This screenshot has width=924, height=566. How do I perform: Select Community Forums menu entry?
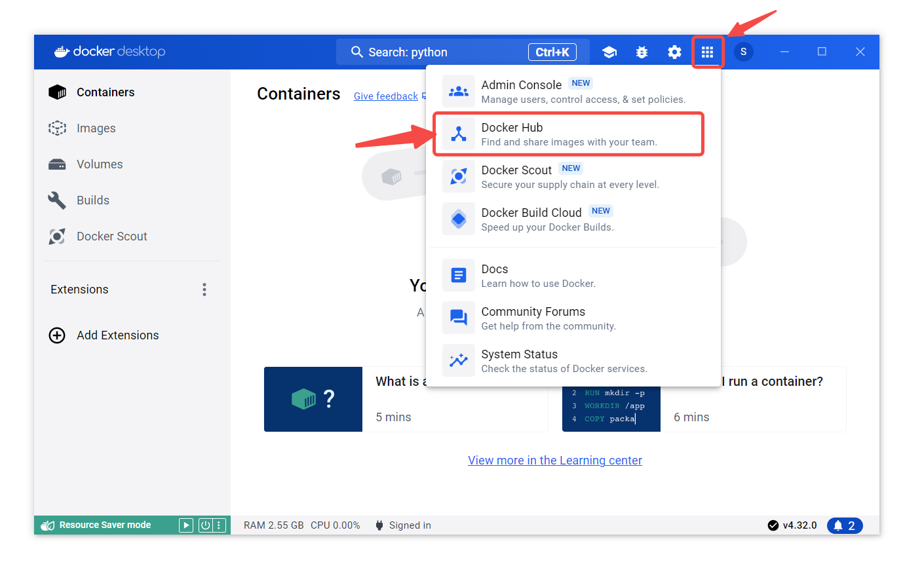click(x=573, y=318)
